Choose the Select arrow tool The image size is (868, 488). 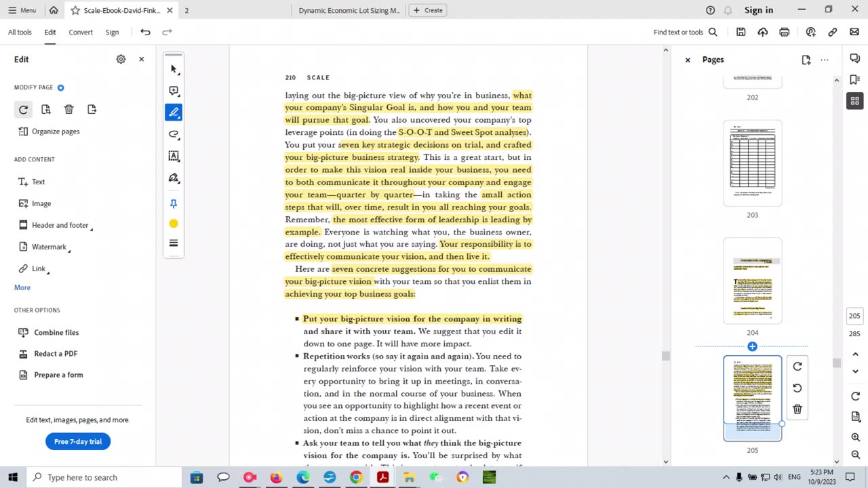174,69
